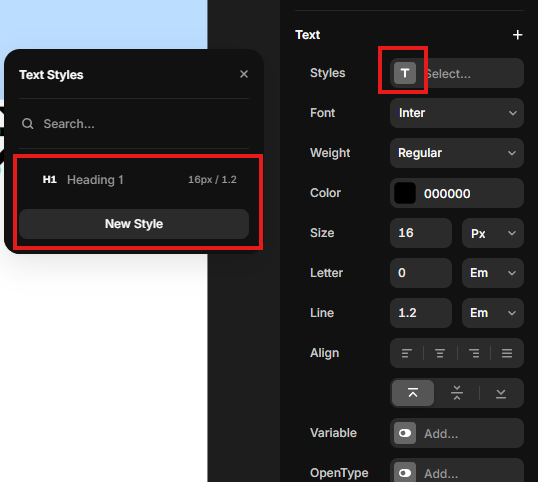Align text right

pos(474,353)
